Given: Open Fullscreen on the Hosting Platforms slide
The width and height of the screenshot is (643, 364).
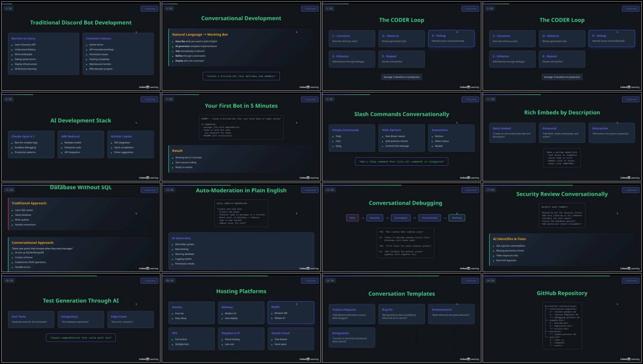Looking at the screenshot, I should [310, 281].
